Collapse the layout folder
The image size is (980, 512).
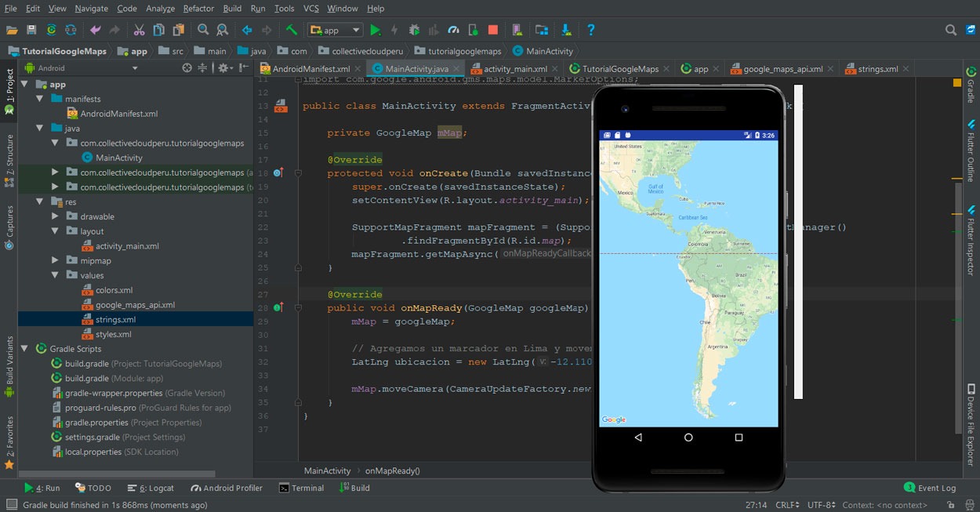[54, 231]
